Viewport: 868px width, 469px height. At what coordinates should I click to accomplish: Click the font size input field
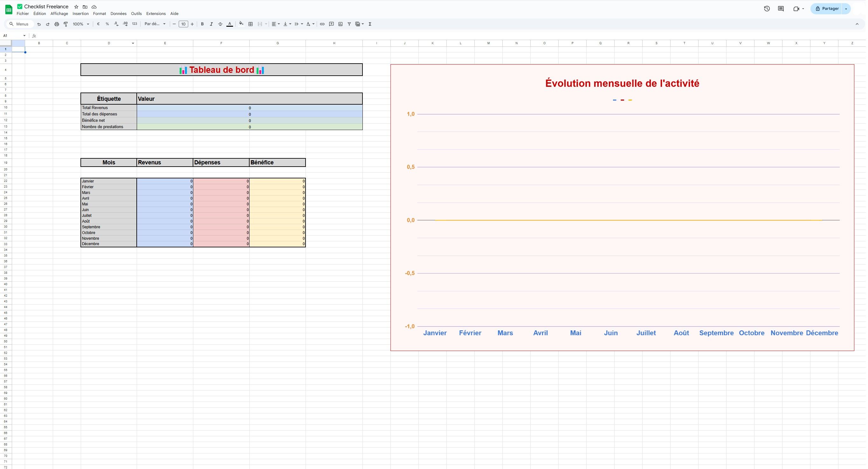point(183,24)
